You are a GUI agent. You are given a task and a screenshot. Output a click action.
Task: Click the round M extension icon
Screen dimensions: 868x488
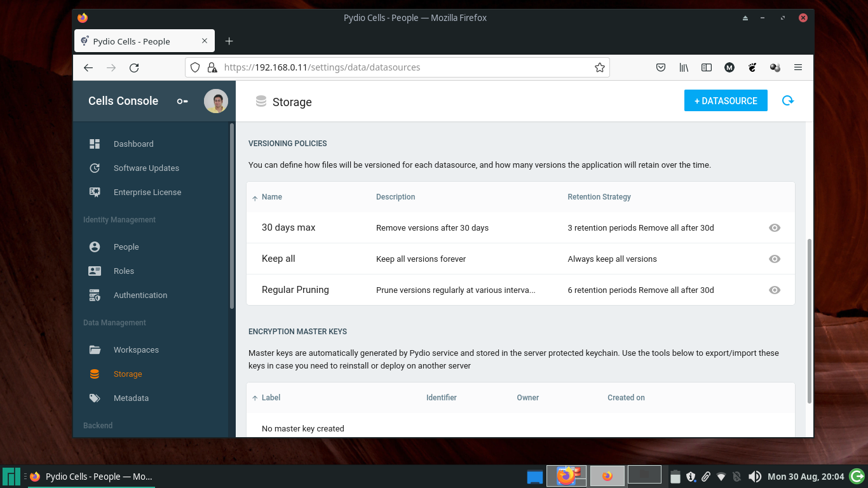point(729,67)
